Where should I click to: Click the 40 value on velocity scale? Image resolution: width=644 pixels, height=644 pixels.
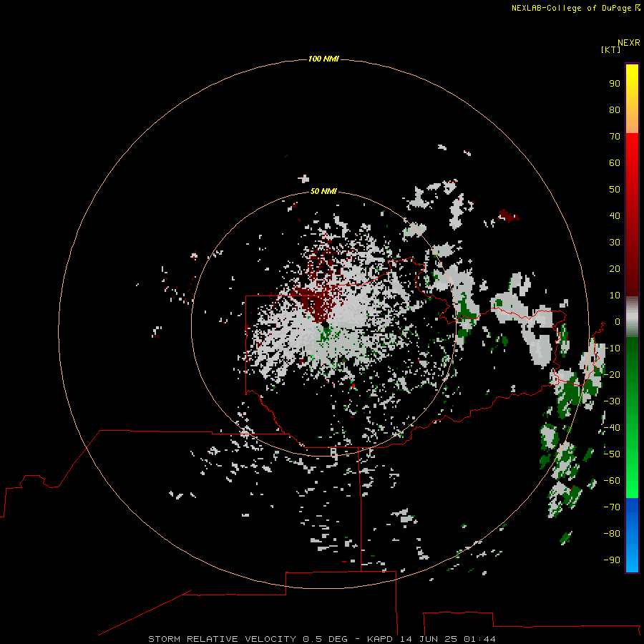point(615,215)
